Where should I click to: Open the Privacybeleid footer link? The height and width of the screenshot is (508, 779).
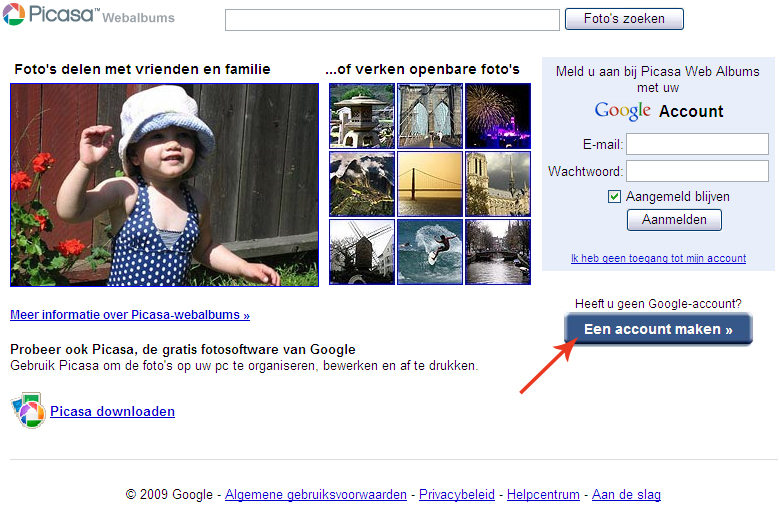[457, 495]
